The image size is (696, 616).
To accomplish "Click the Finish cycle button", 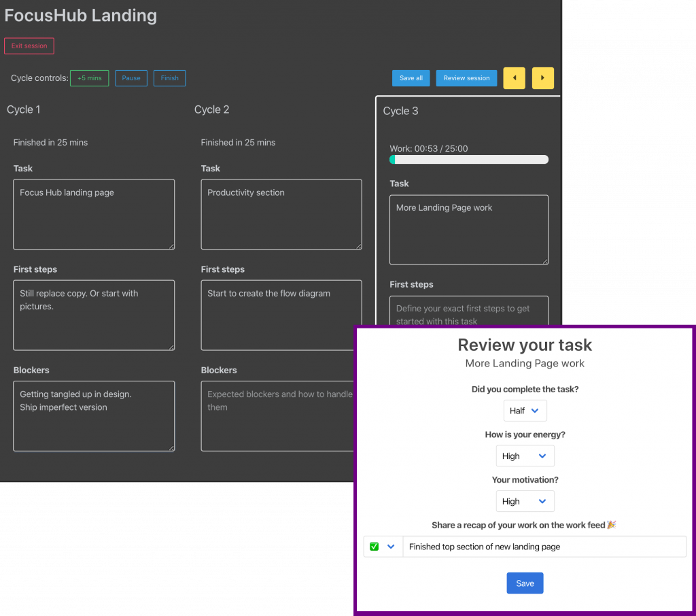I will pos(169,78).
